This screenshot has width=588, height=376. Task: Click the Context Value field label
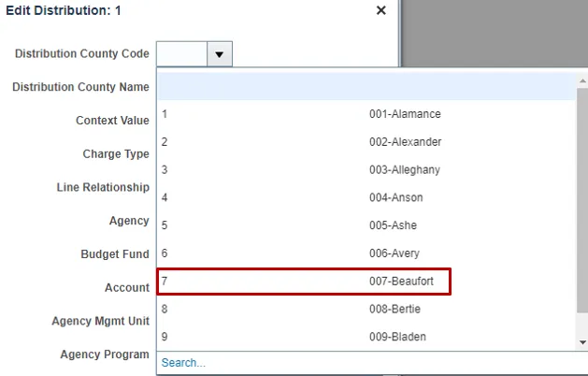tap(112, 121)
